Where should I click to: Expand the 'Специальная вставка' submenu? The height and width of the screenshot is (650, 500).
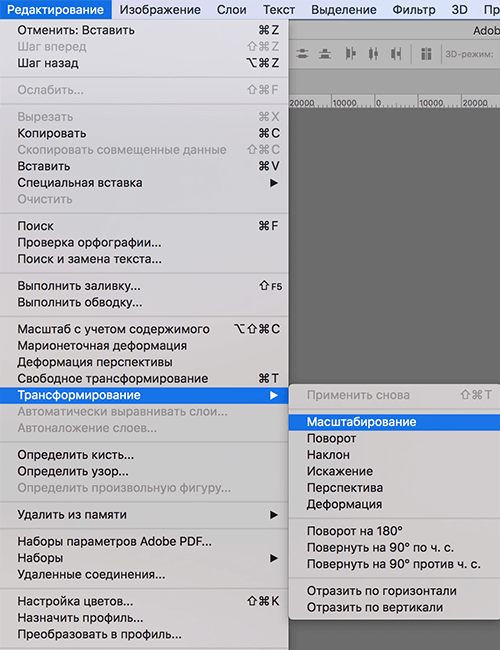(x=144, y=183)
